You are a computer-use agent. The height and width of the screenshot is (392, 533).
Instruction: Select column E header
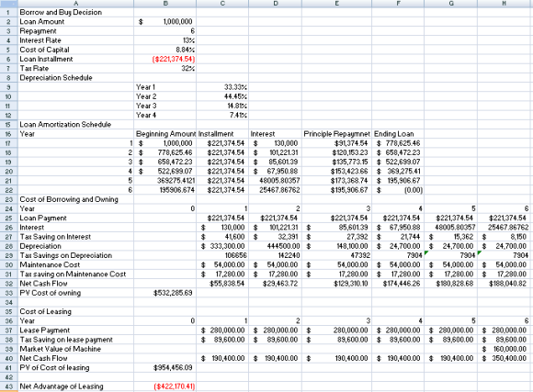point(336,4)
